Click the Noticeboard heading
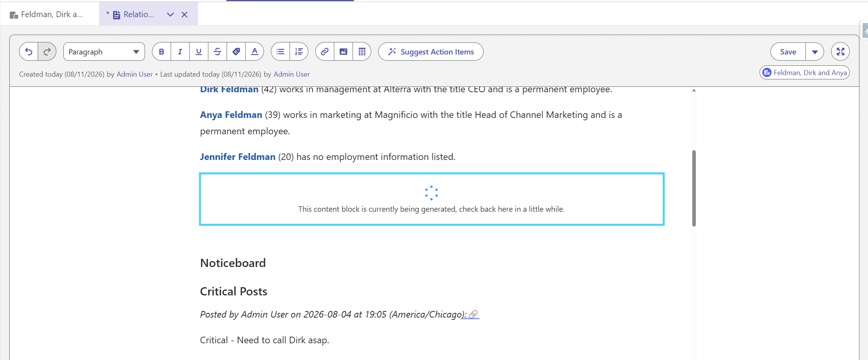 click(x=233, y=263)
